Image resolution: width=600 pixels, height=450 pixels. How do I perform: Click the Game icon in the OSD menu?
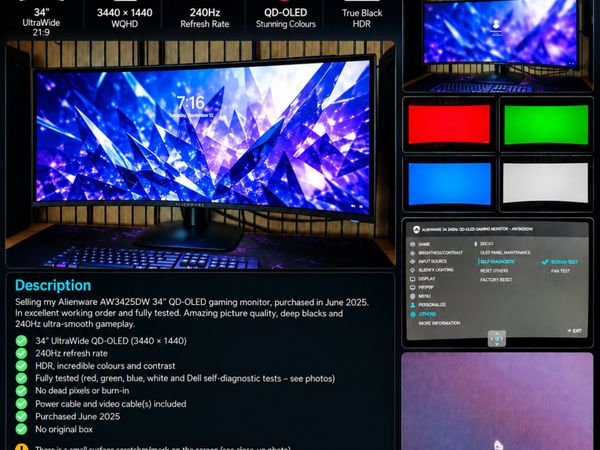[x=412, y=244]
